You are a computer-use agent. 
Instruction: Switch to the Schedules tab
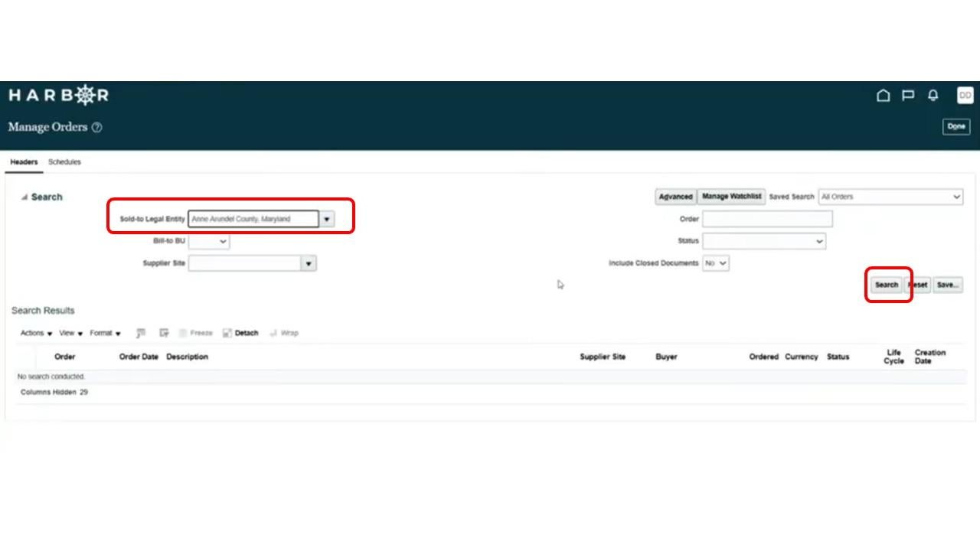click(64, 162)
